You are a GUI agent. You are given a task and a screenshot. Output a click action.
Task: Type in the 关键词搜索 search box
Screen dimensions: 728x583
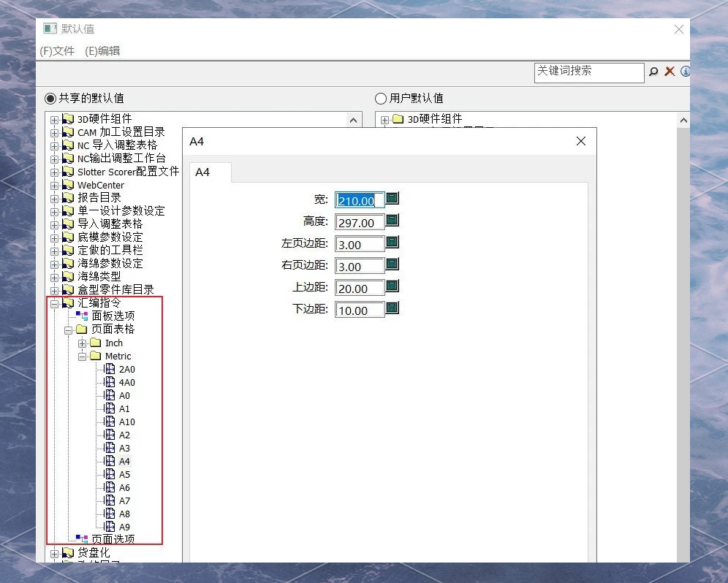pyautogui.click(x=589, y=72)
